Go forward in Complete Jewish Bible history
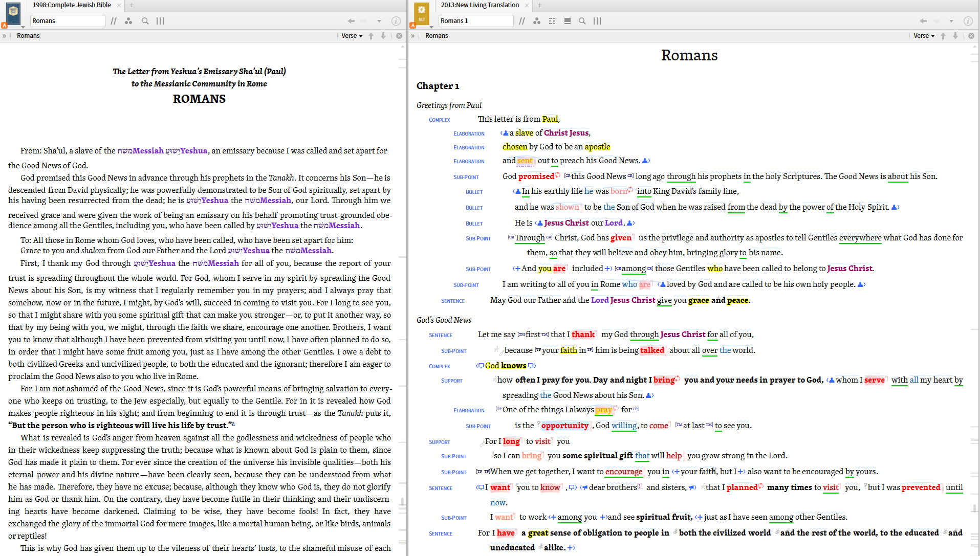This screenshot has height=556, width=980. [x=364, y=21]
